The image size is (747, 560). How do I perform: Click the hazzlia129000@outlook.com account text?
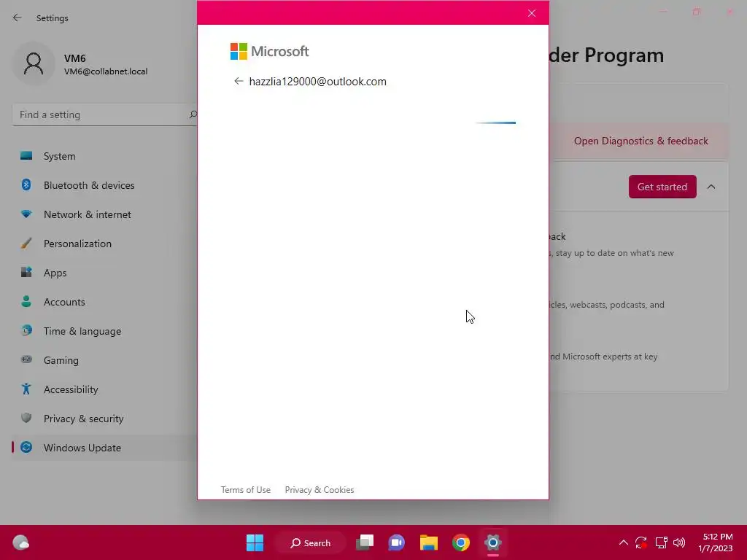point(318,82)
